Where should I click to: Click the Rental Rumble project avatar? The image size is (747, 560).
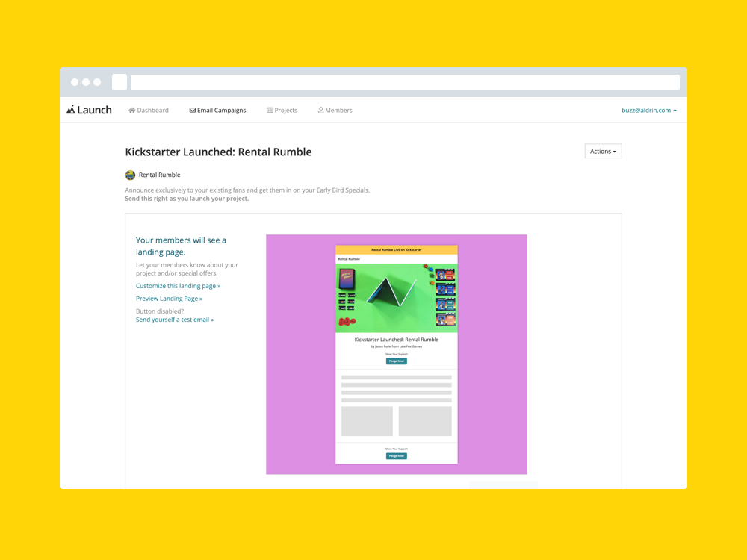point(130,175)
